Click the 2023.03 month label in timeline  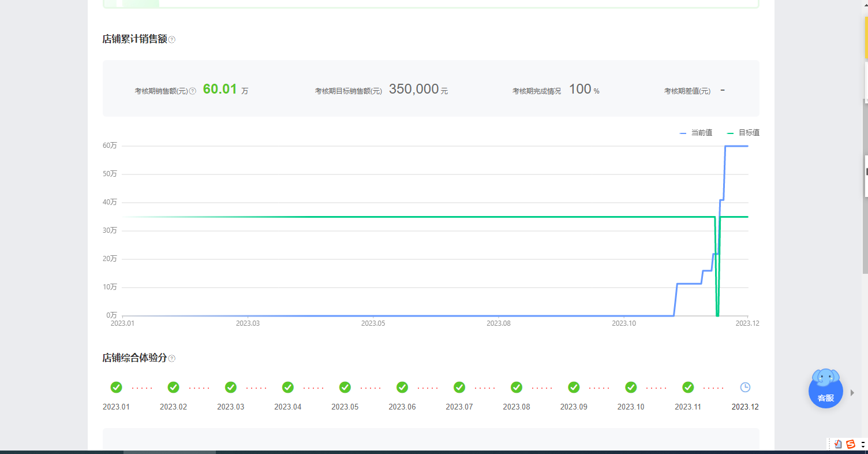click(230, 407)
